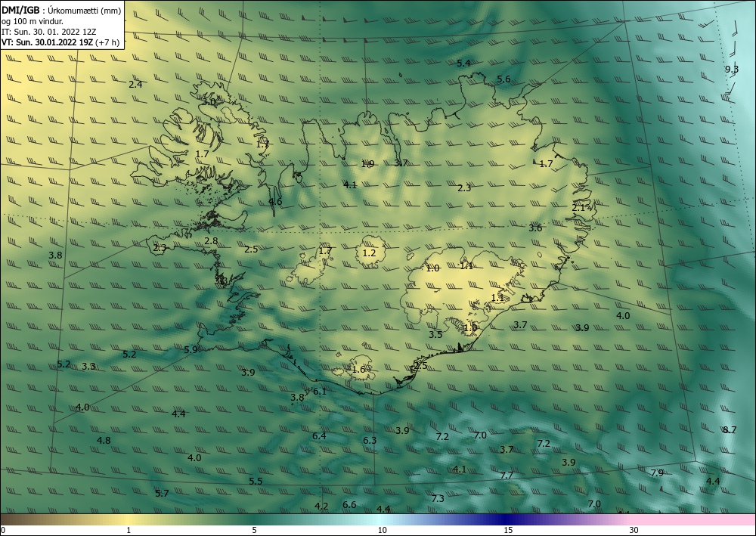Click the color scale label '5'
The height and width of the screenshot is (536, 756).
[254, 530]
